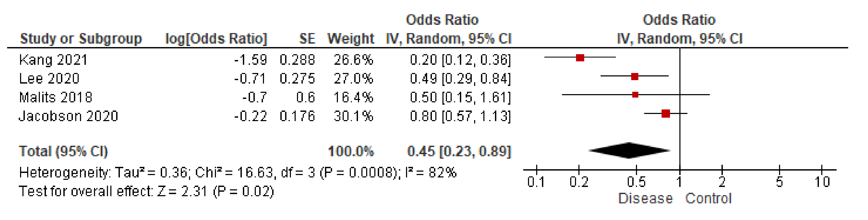
Task: Click the red square marker for Lee 2020
Action: pos(634,77)
